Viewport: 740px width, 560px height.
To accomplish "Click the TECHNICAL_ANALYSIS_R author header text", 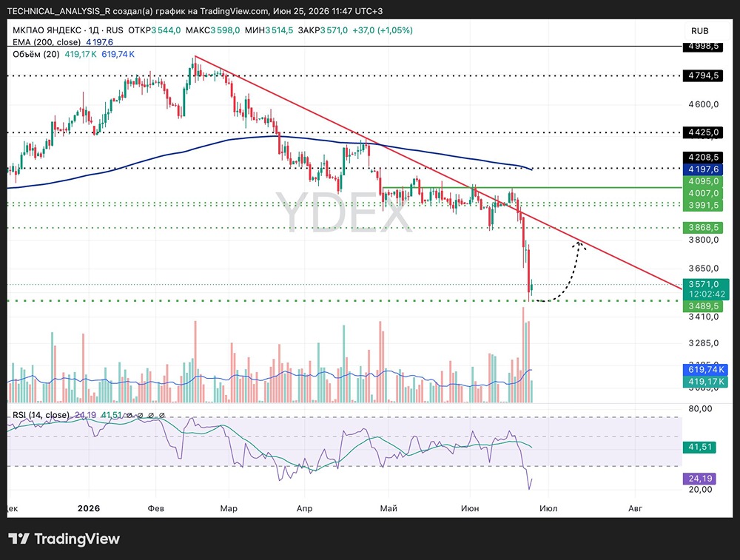I will click(58, 10).
